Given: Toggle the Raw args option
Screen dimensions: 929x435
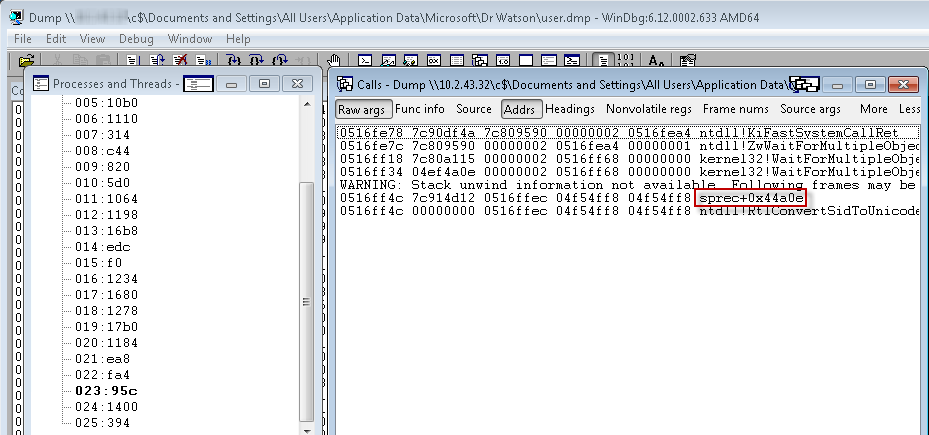Looking at the screenshot, I should click(361, 109).
